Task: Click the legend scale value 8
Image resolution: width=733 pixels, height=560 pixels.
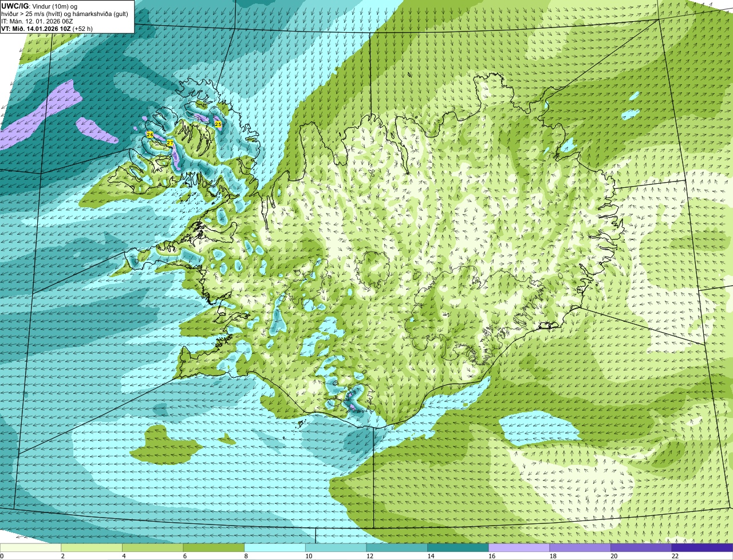Action: [x=246, y=556]
